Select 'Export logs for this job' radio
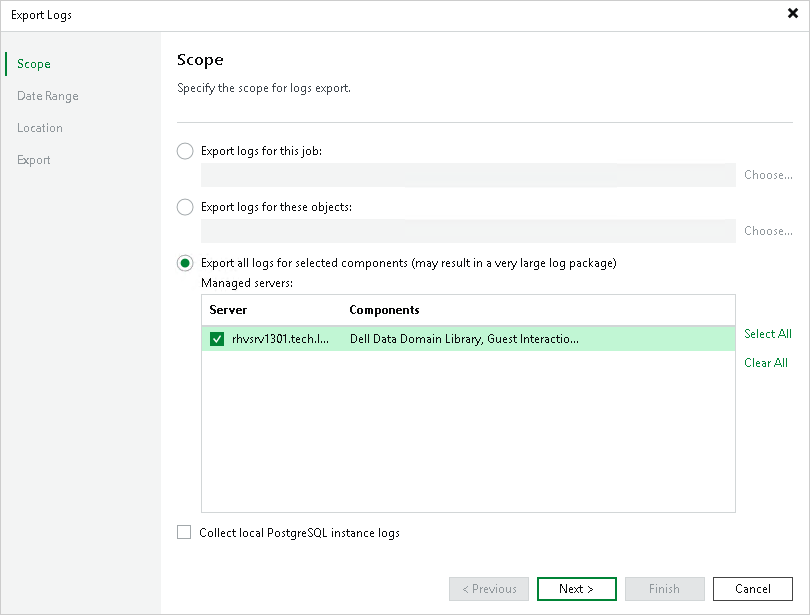The image size is (810, 615). point(185,151)
